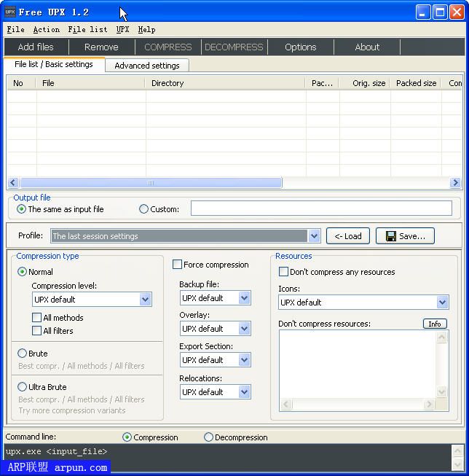Open the File list menu
The image size is (469, 476).
[87, 29]
